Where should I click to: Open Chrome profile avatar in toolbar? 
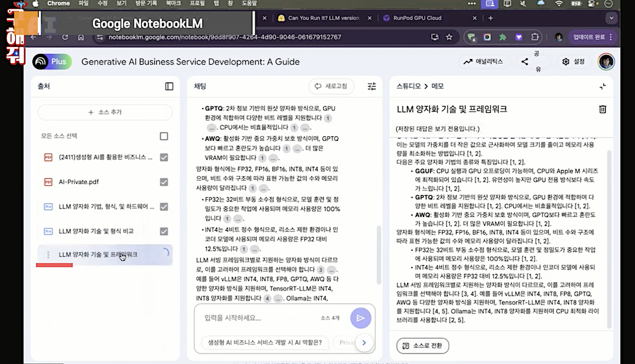pos(559,37)
